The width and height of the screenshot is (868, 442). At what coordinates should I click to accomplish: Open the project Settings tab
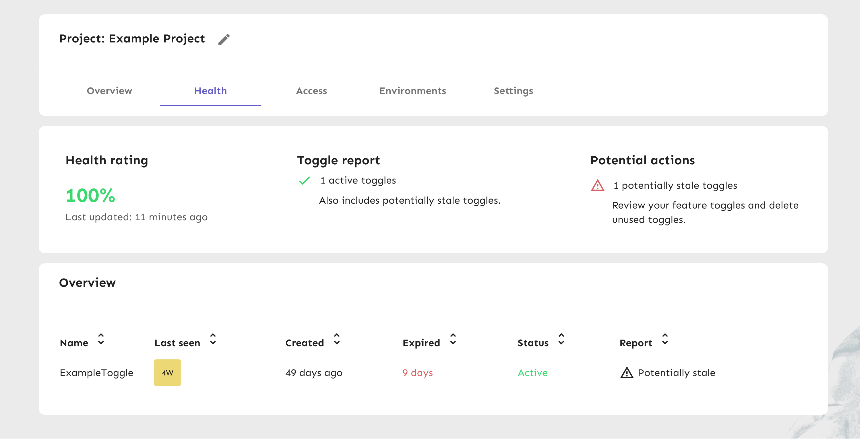click(513, 91)
